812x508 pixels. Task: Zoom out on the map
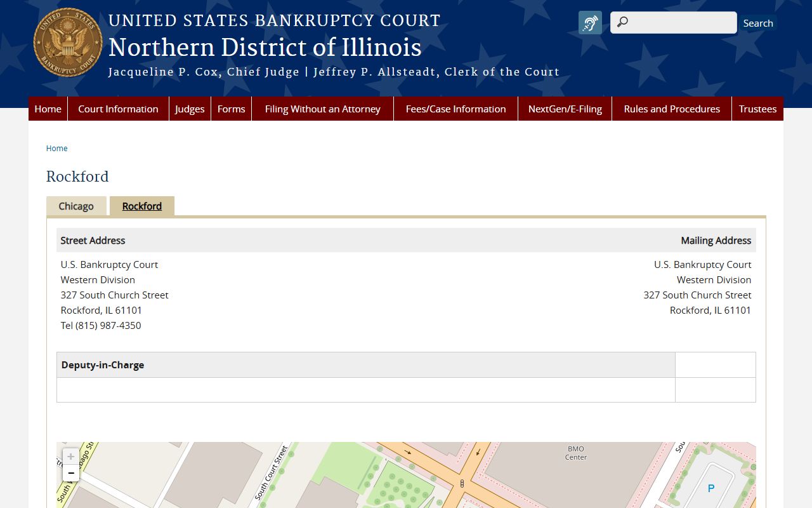click(71, 473)
